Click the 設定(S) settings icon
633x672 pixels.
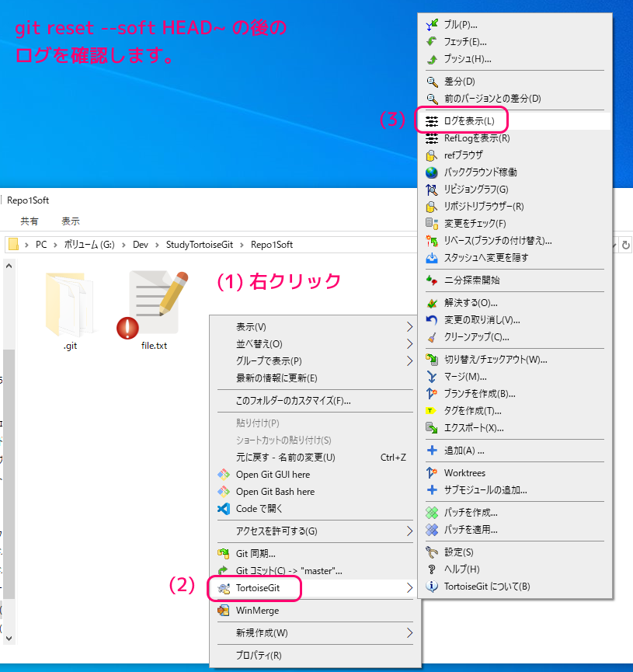432,552
